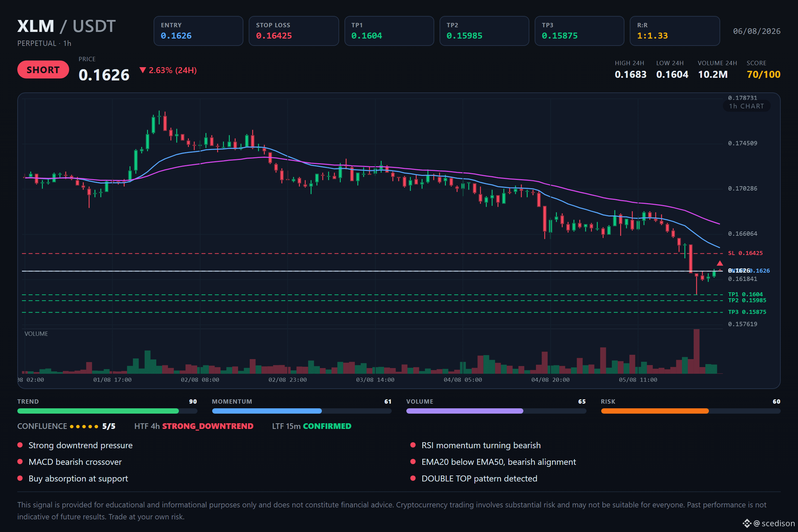798x532 pixels.
Task: Click the 'STRONG_DOWNTREND' HTF 4h status
Action: [x=207, y=427]
